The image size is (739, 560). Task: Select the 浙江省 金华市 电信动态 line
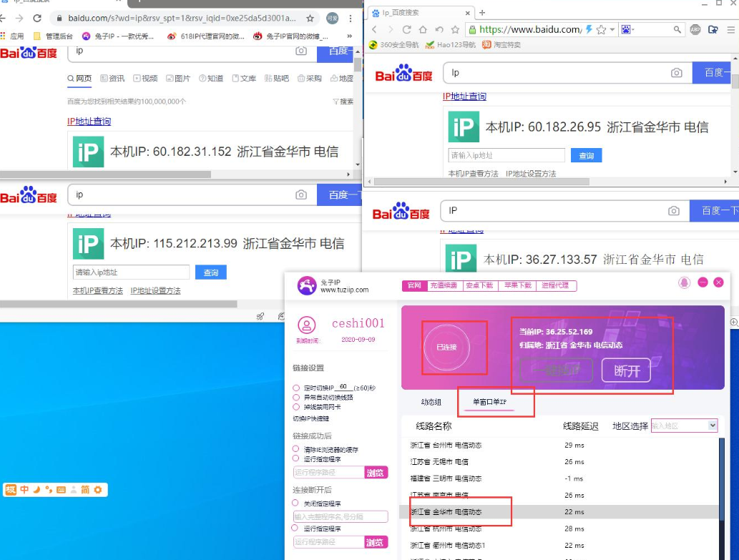click(560, 511)
